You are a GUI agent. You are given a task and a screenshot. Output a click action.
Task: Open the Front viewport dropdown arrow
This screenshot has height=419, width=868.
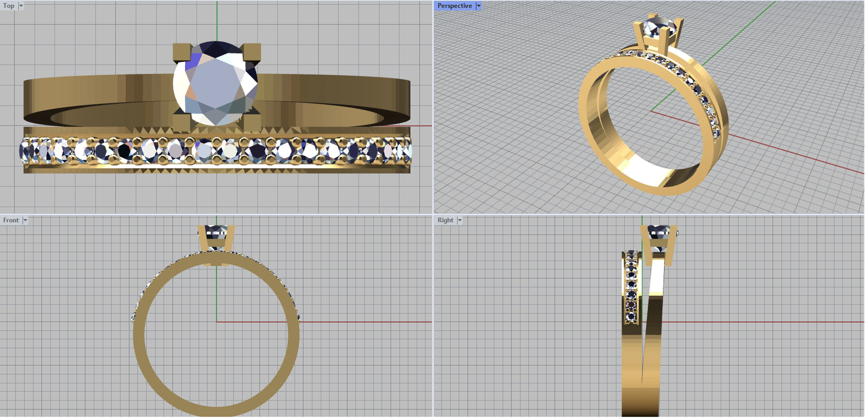[25, 220]
